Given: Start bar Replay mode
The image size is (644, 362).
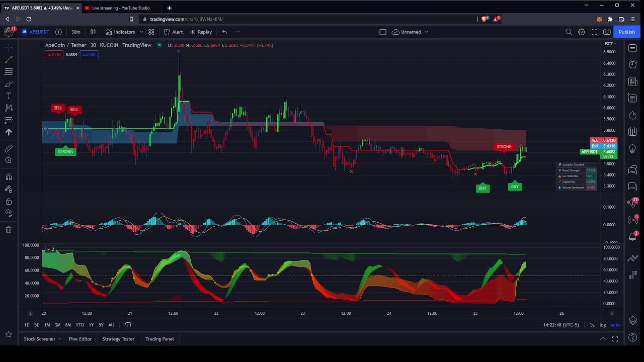Looking at the screenshot, I should 201,32.
